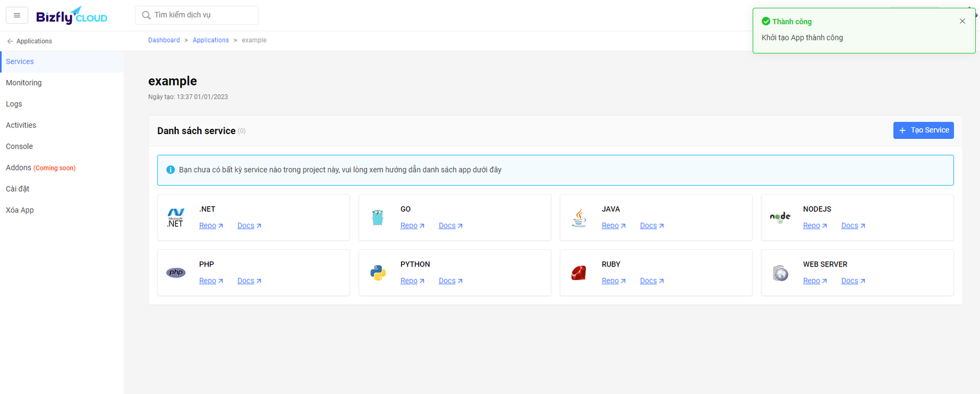Open the Monitoring menu item
Image resolution: width=980 pixels, height=394 pixels.
point(24,83)
